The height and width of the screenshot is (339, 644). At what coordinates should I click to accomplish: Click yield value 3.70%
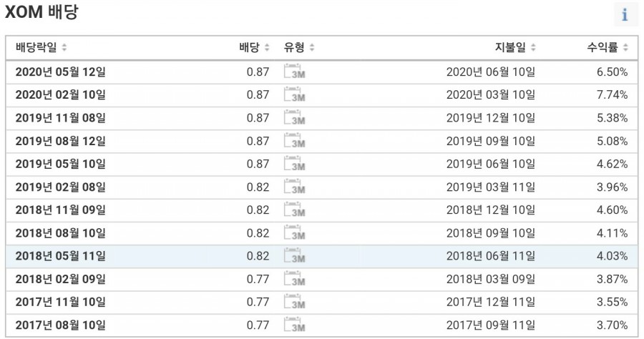(x=612, y=325)
